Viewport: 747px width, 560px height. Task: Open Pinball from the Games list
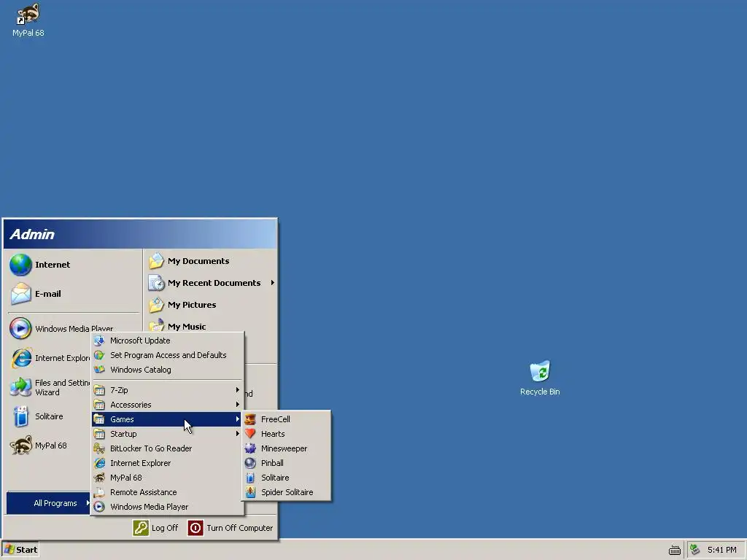tap(286, 463)
